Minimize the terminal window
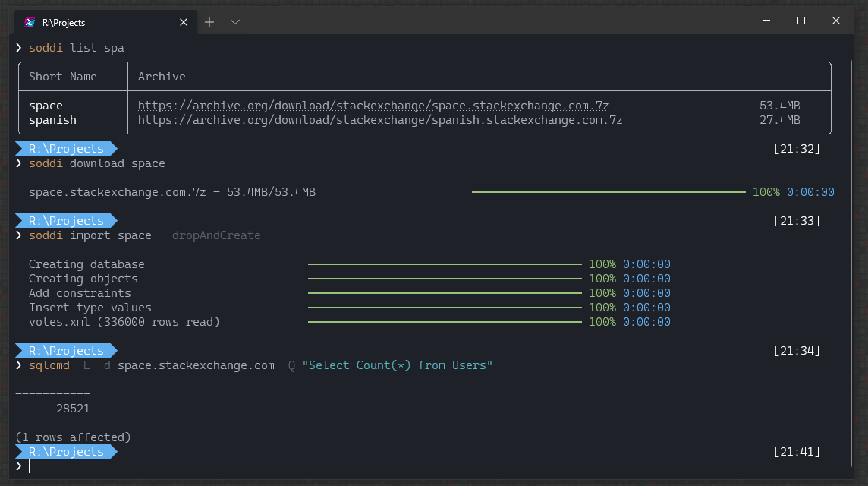The height and width of the screenshot is (486, 868). 766,21
